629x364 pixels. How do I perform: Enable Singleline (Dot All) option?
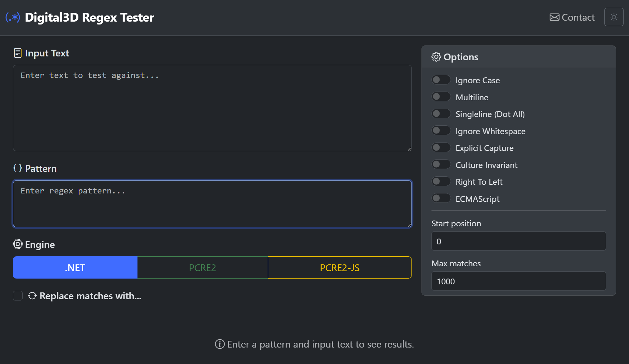point(441,114)
